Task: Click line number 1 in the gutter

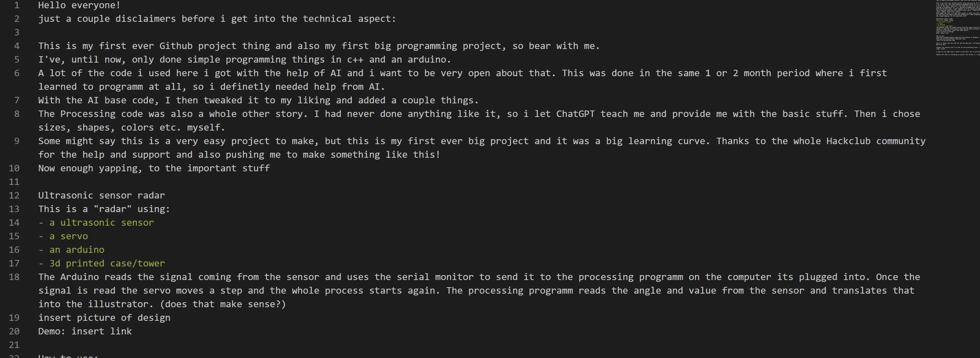Action: tap(16, 5)
